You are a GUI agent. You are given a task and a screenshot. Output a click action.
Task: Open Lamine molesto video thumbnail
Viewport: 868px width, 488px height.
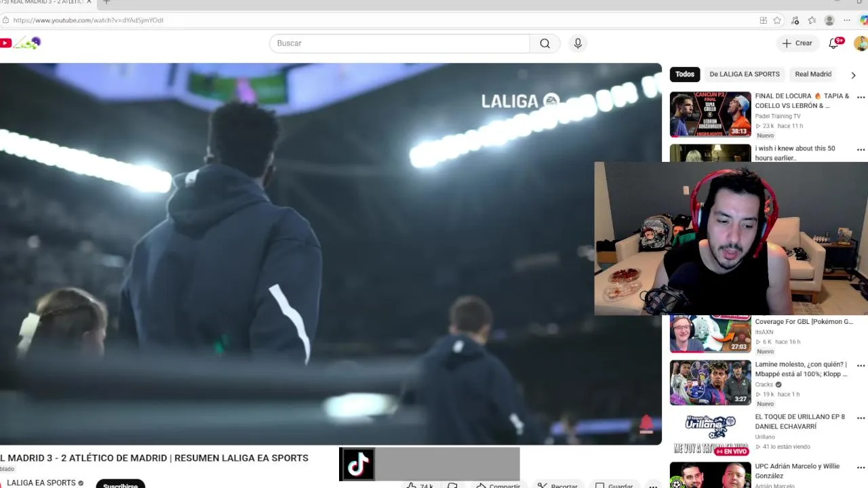711,382
